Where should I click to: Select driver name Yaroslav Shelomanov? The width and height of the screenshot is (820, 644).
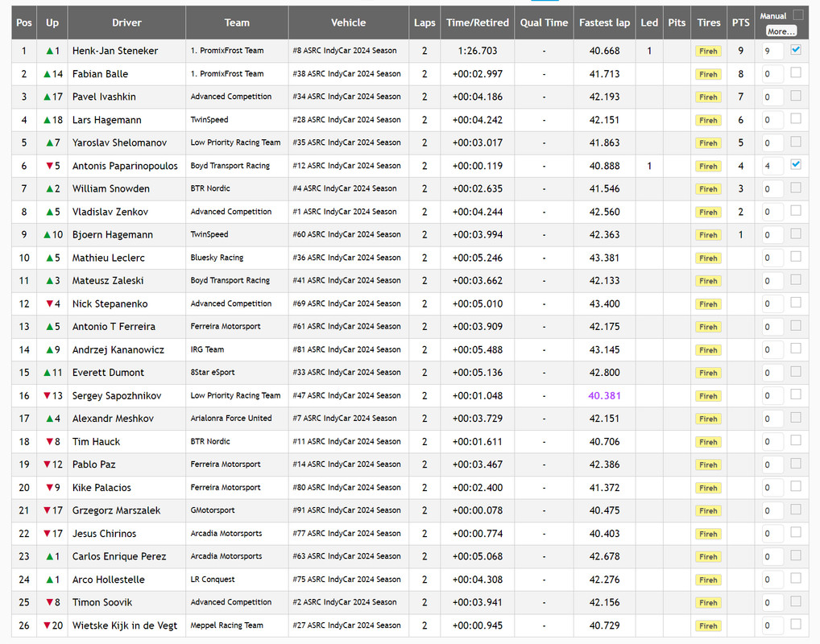pyautogui.click(x=119, y=143)
